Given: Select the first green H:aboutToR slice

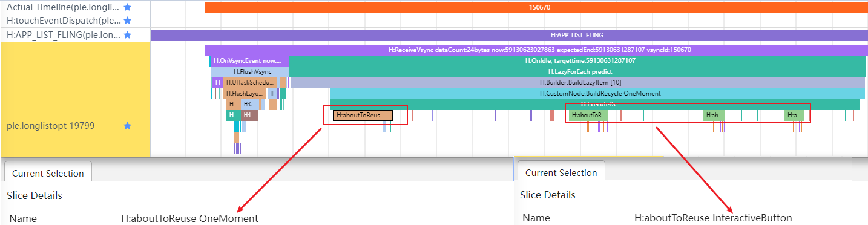Looking at the screenshot, I should (588, 115).
